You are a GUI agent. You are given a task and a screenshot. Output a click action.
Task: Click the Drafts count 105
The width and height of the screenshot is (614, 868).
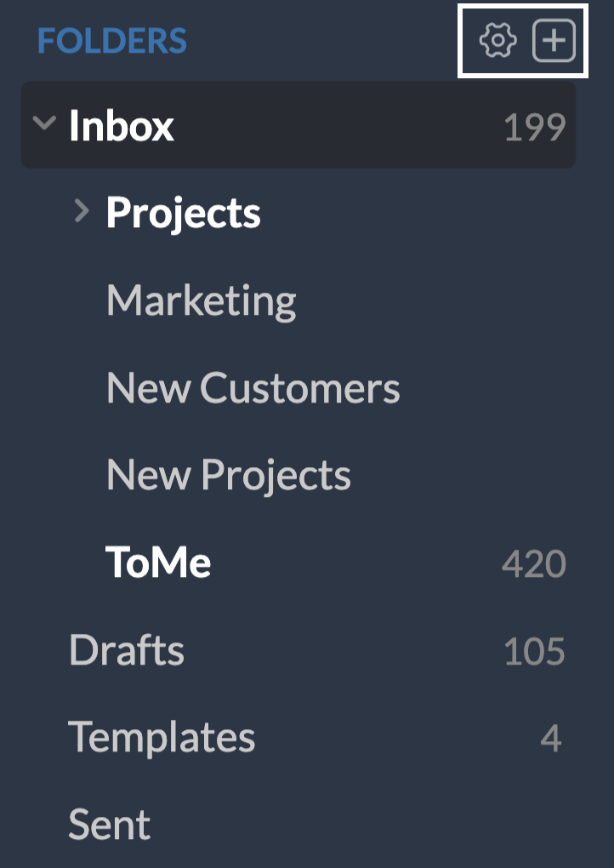(x=534, y=652)
